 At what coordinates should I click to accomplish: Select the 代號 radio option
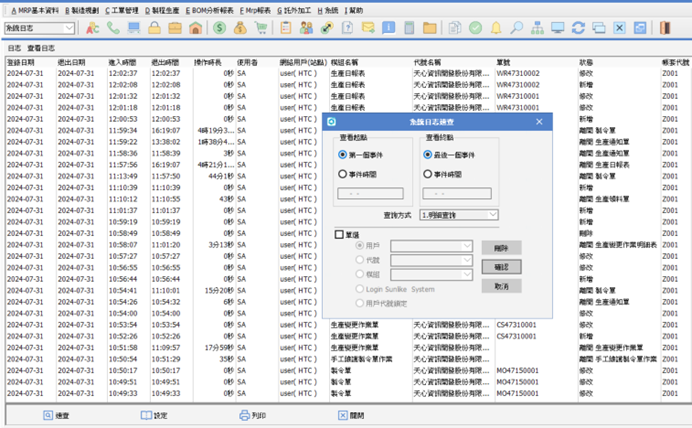click(x=360, y=260)
